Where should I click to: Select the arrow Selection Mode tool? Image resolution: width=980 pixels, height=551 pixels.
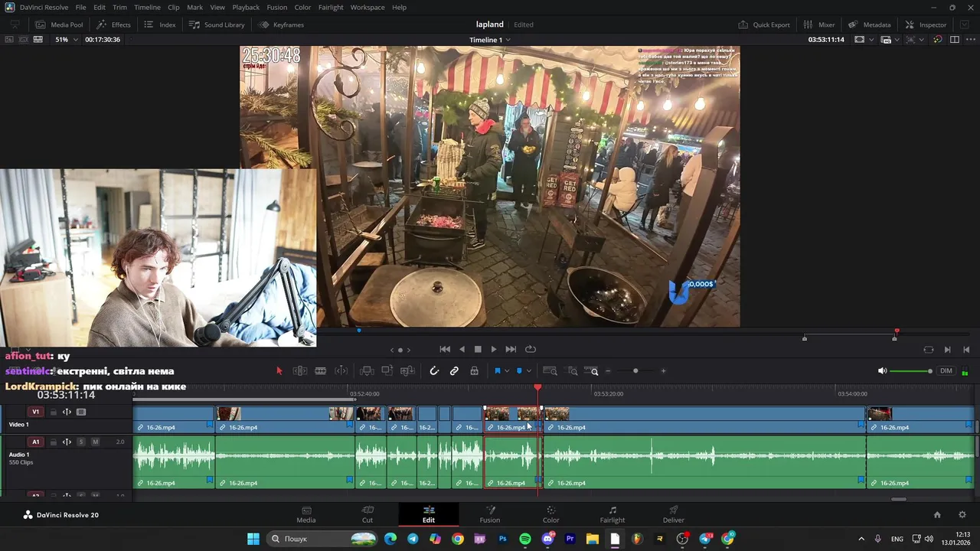(x=279, y=371)
